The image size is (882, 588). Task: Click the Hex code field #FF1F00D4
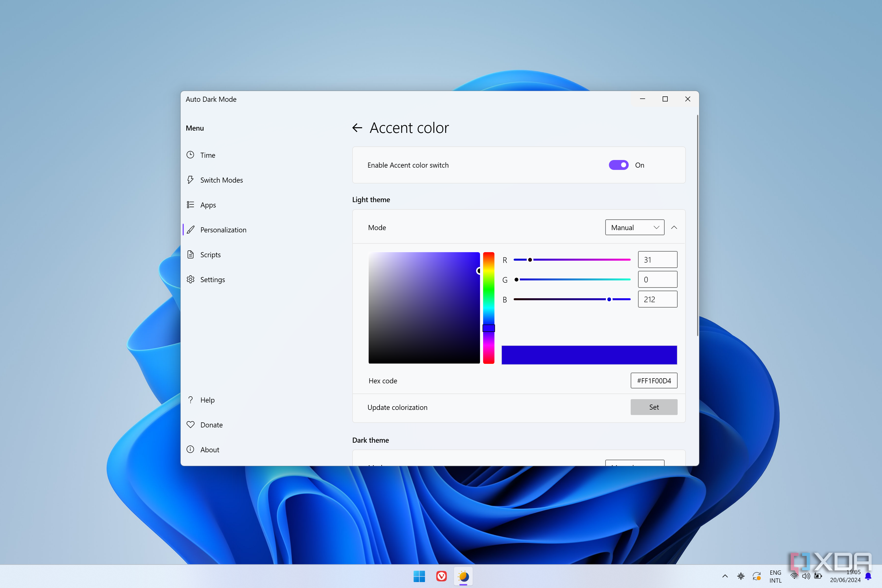654,380
